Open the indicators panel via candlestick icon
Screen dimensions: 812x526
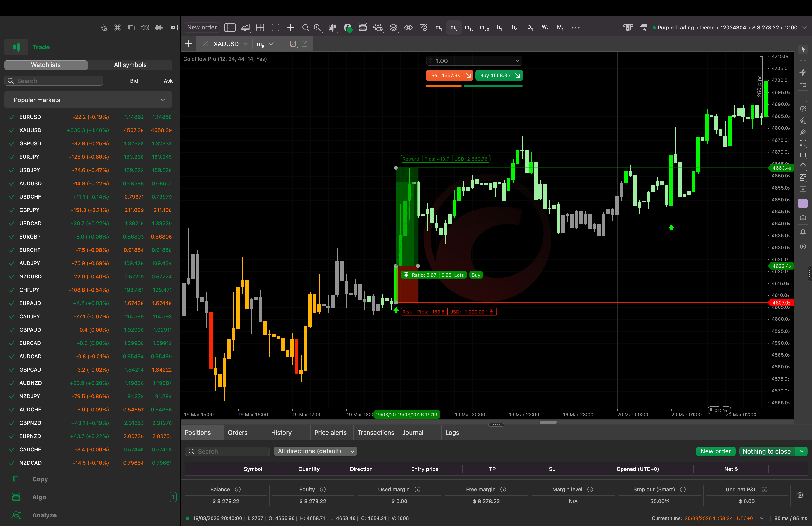pyautogui.click(x=333, y=27)
